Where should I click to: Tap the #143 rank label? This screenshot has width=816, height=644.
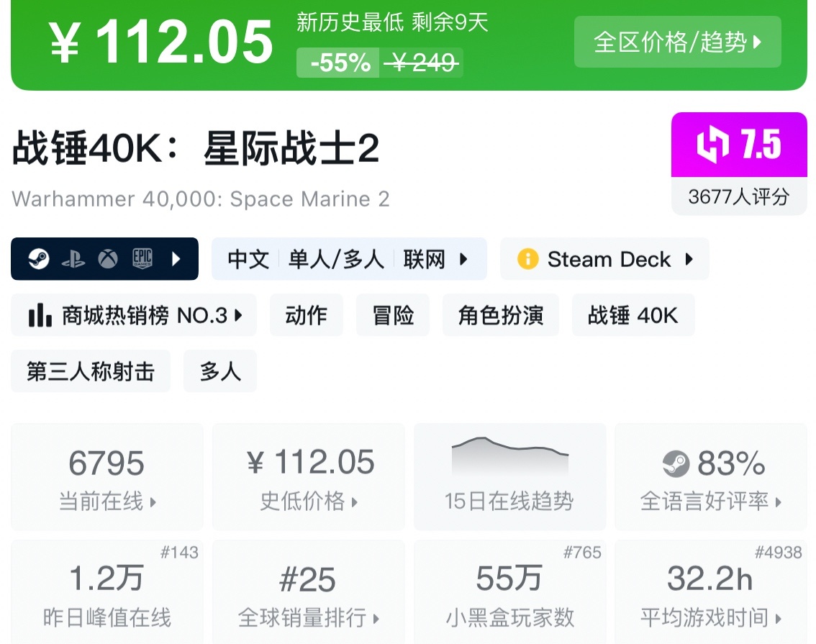(180, 552)
